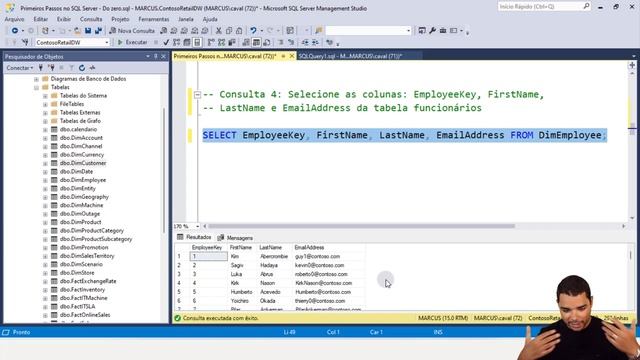The height and width of the screenshot is (360, 640).
Task: Refresh Object Explorer with refresh icon
Action: (82, 68)
